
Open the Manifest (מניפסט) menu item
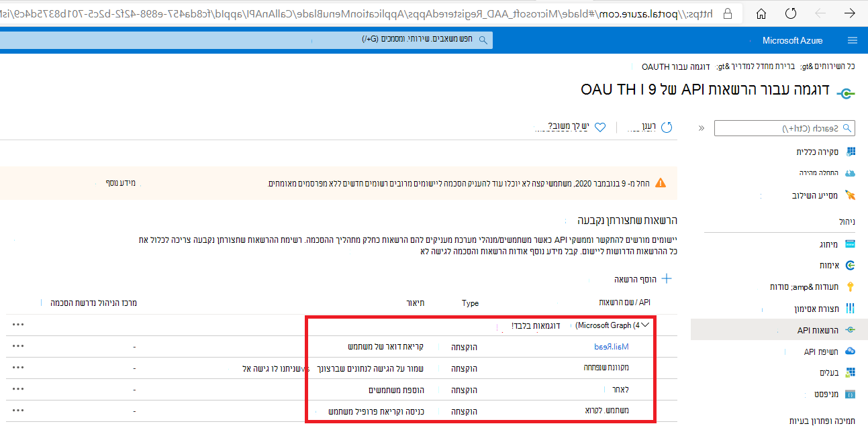click(x=826, y=394)
